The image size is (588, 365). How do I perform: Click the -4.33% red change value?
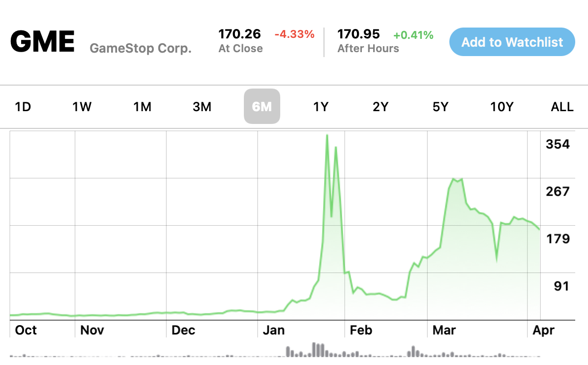(x=294, y=34)
